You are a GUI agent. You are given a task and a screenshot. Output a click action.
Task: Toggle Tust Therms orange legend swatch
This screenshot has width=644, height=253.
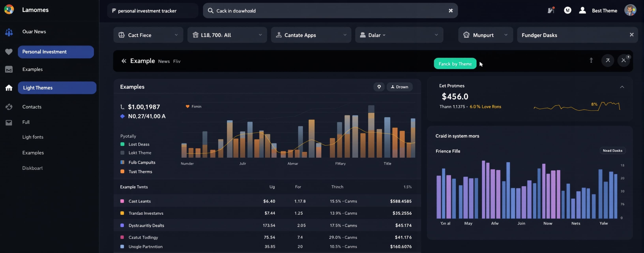pyautogui.click(x=123, y=171)
